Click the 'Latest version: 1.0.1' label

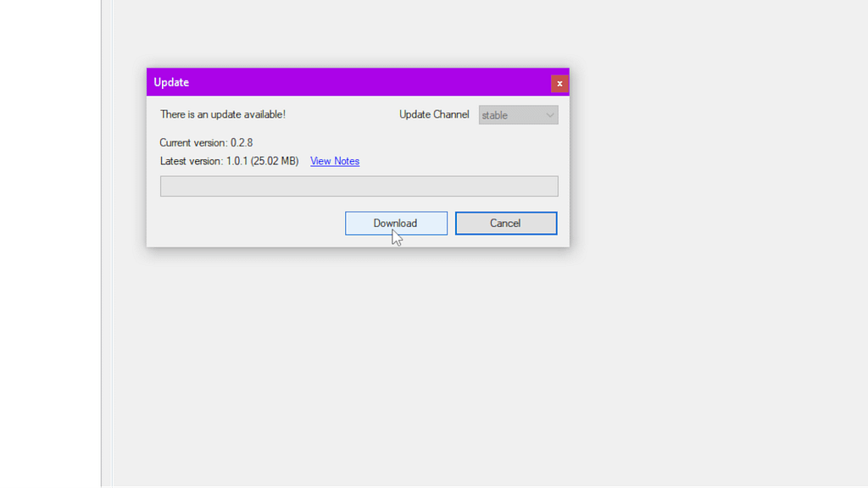(203, 161)
